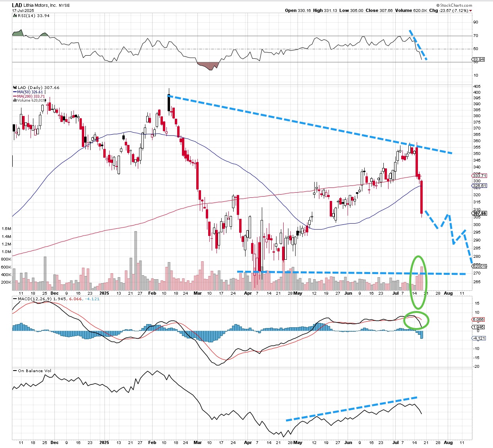The width and height of the screenshot is (493, 448).
Task: Click the On Balance Vol panel label
Action: [x=34, y=371]
